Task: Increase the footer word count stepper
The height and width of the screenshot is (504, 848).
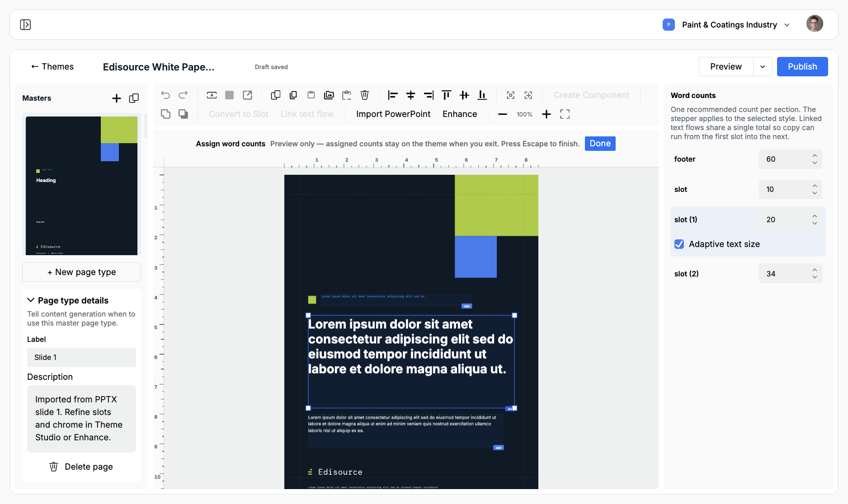Action: 815,155
